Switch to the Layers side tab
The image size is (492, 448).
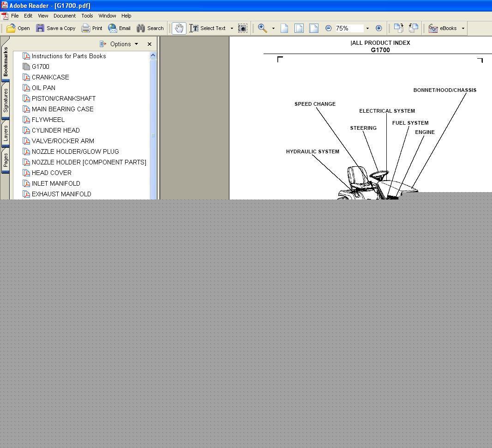[6, 133]
